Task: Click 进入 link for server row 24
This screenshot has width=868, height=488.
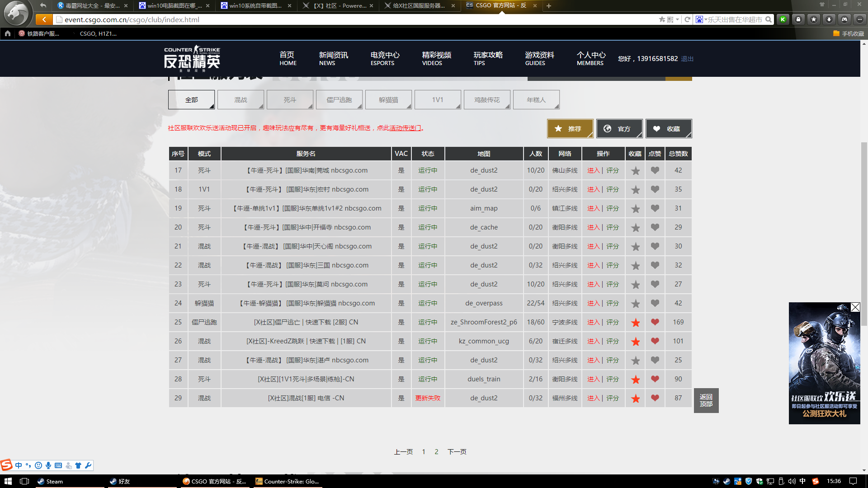Action: [x=593, y=303]
